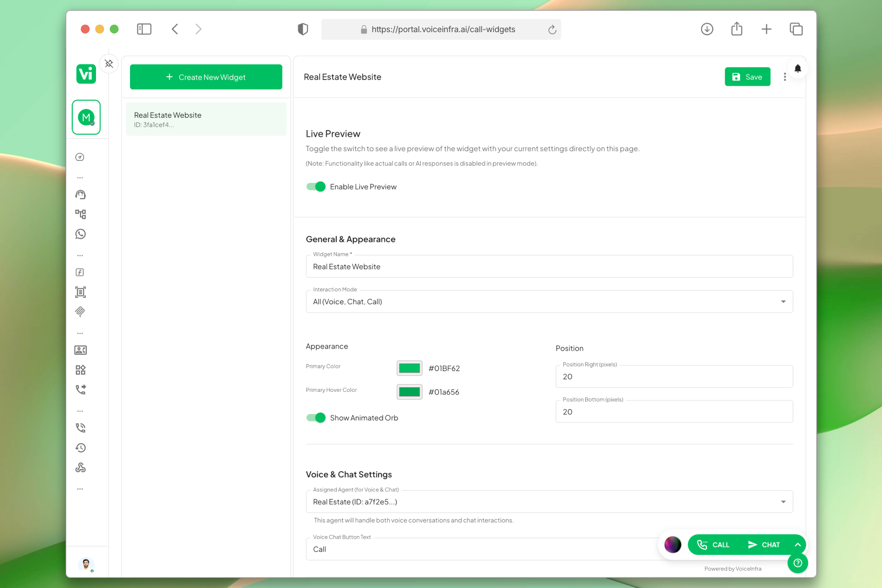Open the phone calls icon in sidebar
882x588 pixels.
coord(80,428)
